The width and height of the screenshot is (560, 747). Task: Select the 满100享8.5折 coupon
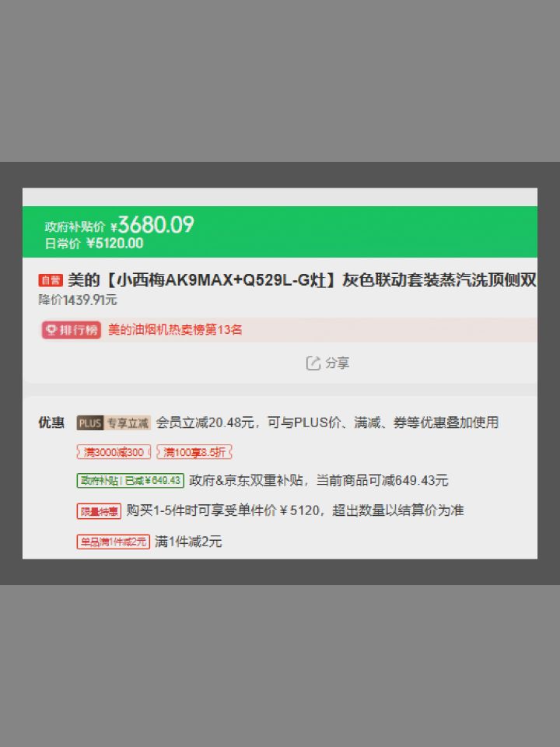(x=194, y=452)
